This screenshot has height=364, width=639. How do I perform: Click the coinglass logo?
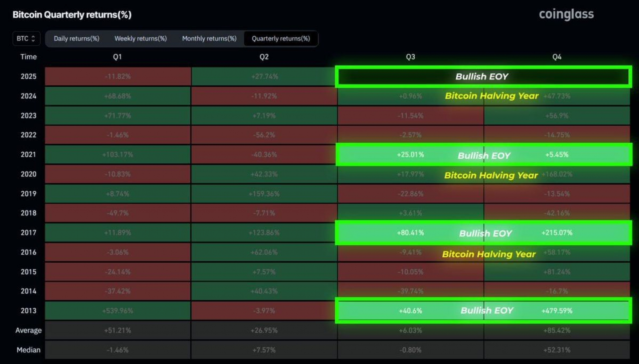pyautogui.click(x=566, y=14)
